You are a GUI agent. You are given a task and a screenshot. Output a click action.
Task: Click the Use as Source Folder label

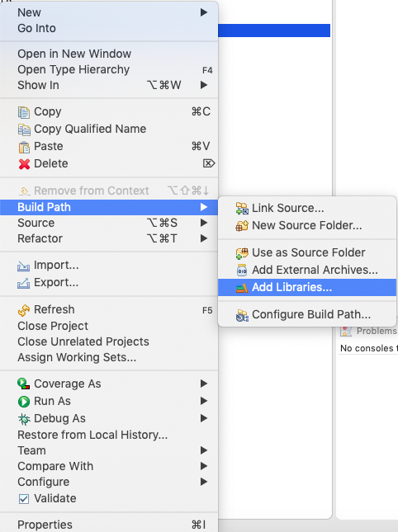pyautogui.click(x=308, y=252)
